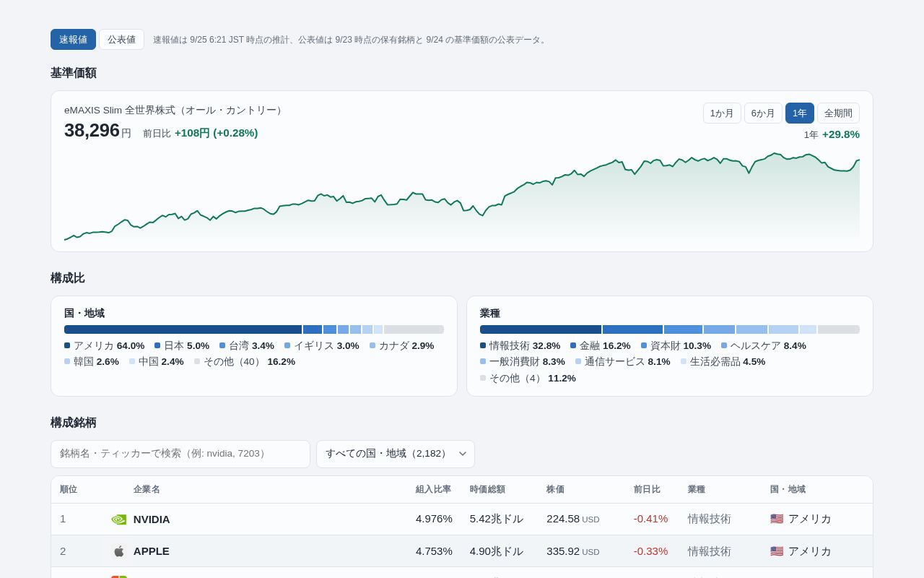Screen dimensions: 924x578
Task: Click the ヘルスケア 8.4% legend entry
Action: [x=764, y=346]
